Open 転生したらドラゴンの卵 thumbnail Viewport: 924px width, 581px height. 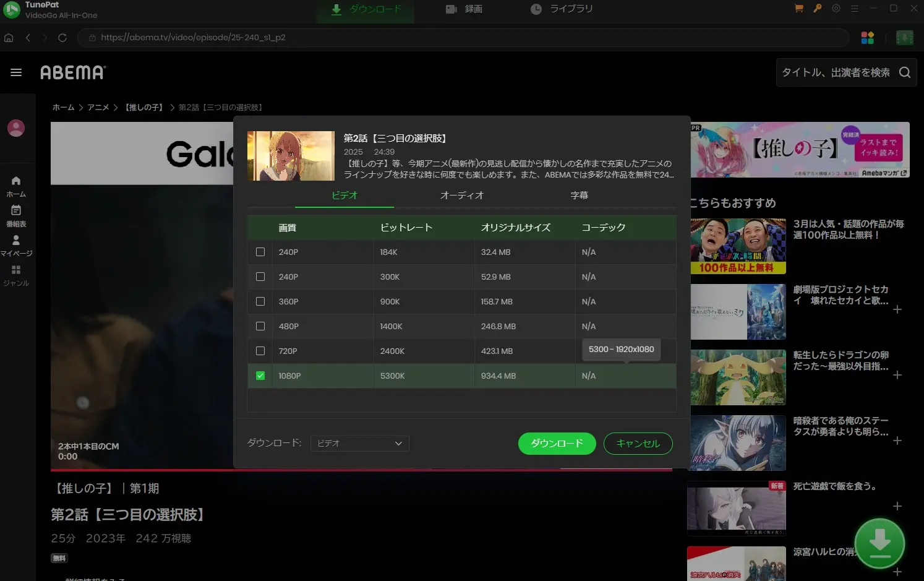coord(738,377)
